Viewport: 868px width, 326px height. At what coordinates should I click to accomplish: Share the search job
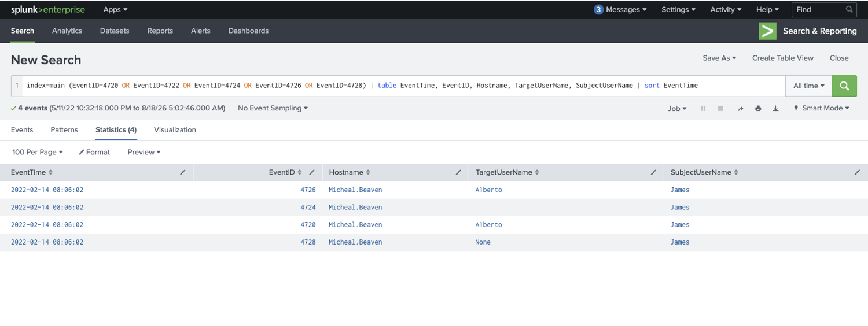click(x=740, y=108)
